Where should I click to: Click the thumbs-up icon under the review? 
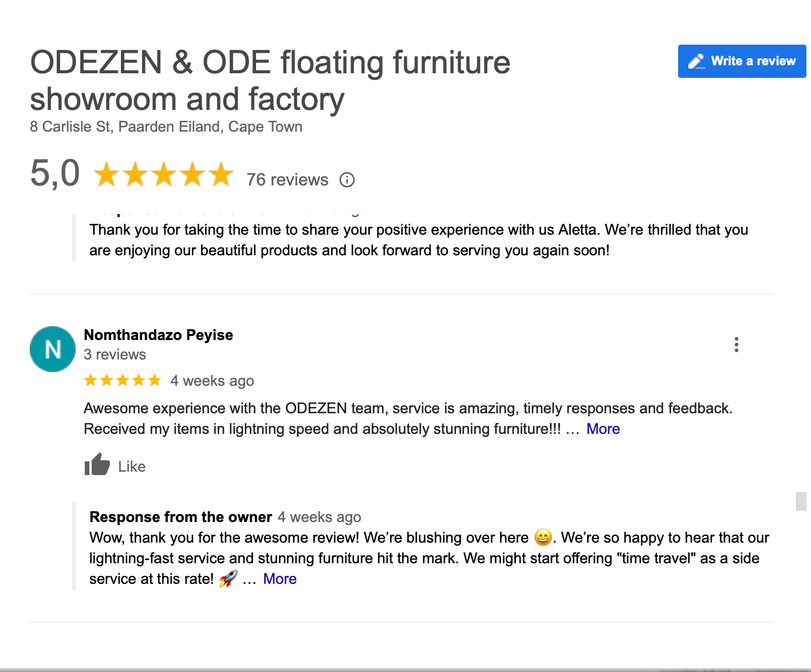(x=97, y=465)
